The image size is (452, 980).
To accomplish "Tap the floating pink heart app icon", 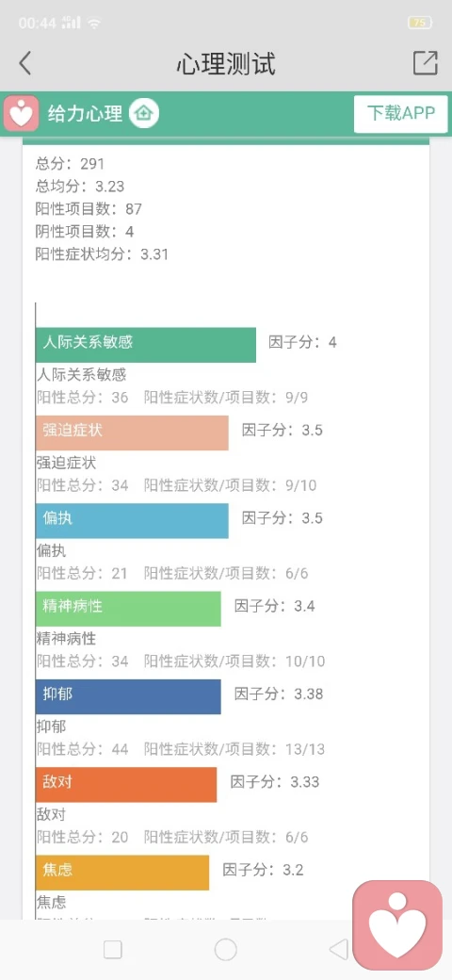I will click(397, 925).
